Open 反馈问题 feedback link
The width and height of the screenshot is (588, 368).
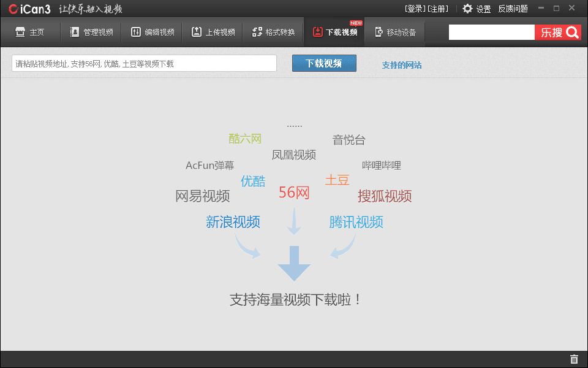click(x=513, y=9)
